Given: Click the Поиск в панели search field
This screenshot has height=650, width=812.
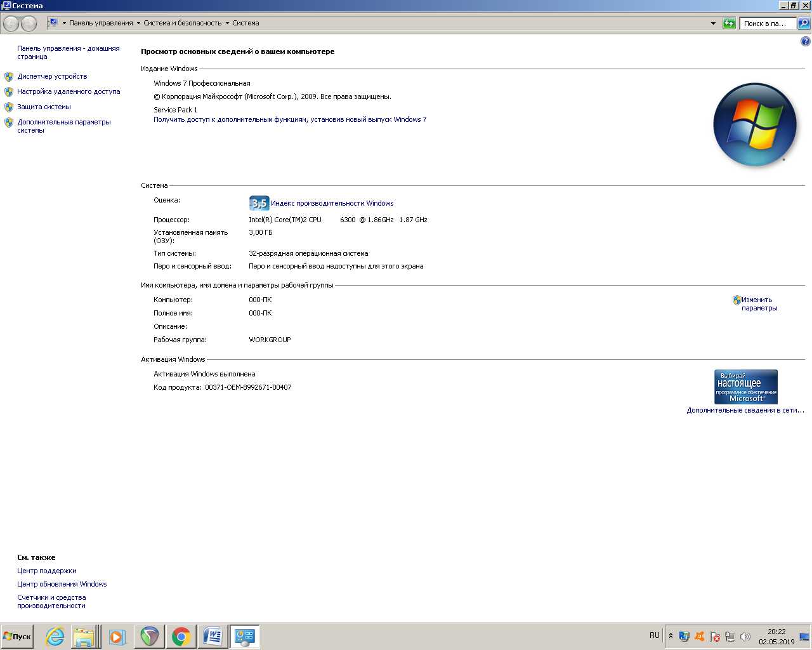Looking at the screenshot, I should [768, 23].
